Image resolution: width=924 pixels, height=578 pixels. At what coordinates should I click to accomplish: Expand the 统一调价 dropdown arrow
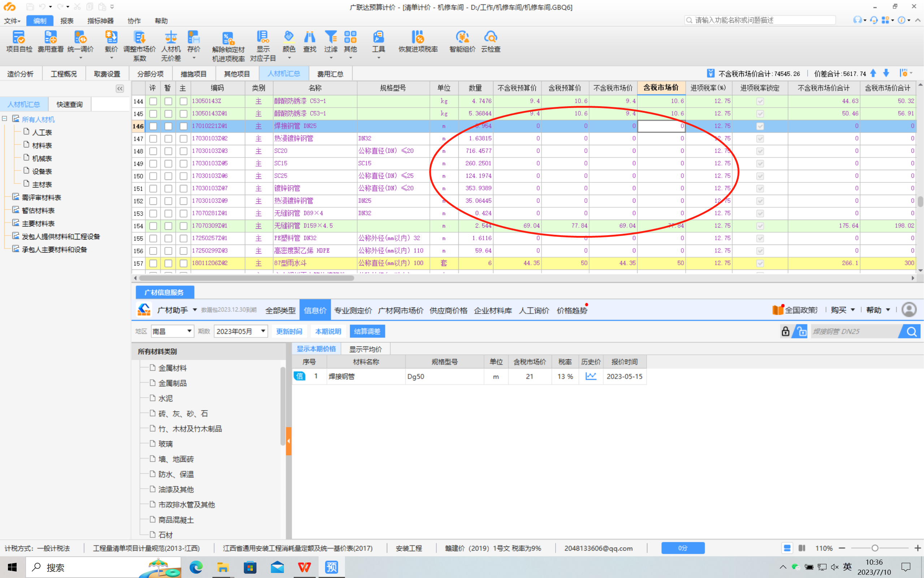[80, 58]
